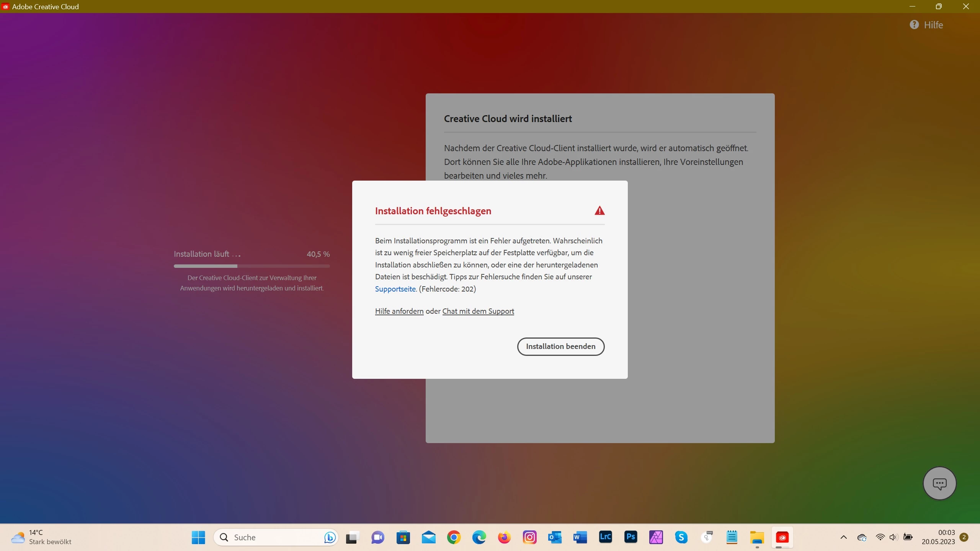The height and width of the screenshot is (551, 980).
Task: Open Creative Cloud taskbar icon
Action: [782, 537]
